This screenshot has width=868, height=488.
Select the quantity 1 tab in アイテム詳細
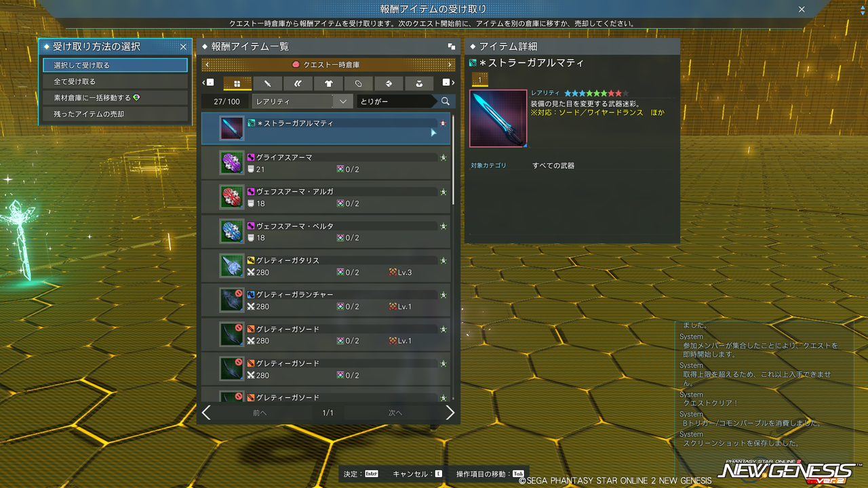[479, 81]
